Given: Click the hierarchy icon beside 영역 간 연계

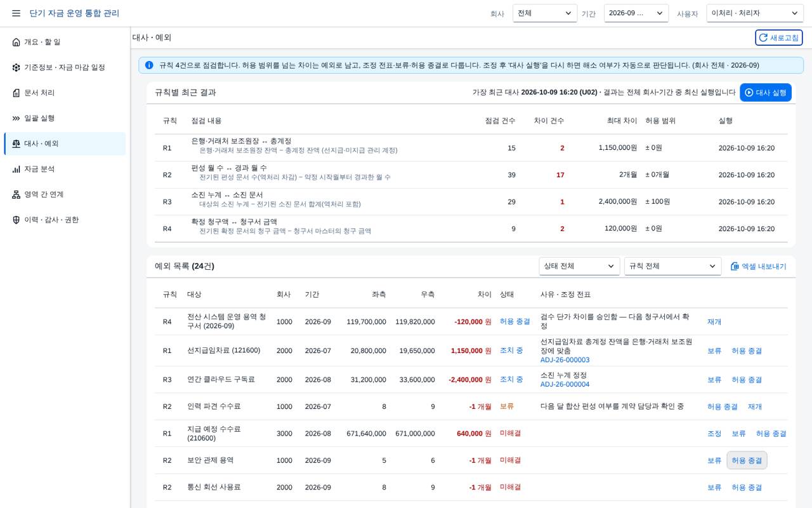Looking at the screenshot, I should click(16, 194).
